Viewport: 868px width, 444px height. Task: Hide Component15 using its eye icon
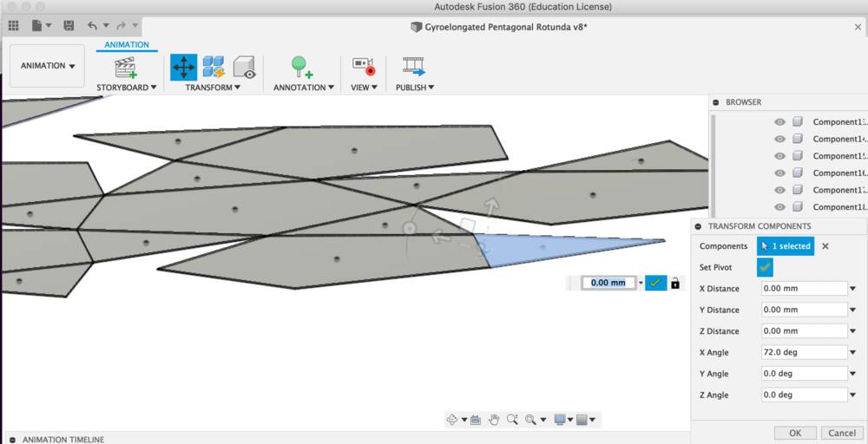coord(780,156)
